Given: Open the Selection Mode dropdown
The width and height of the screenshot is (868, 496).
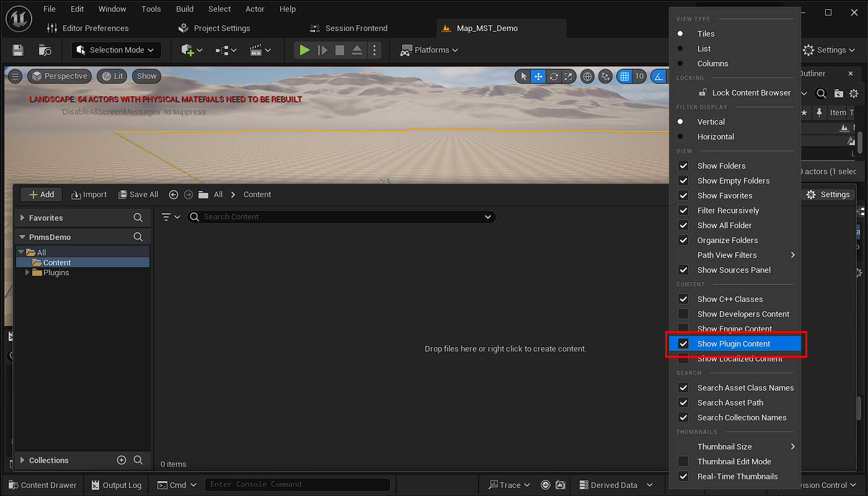Looking at the screenshot, I should pos(117,50).
